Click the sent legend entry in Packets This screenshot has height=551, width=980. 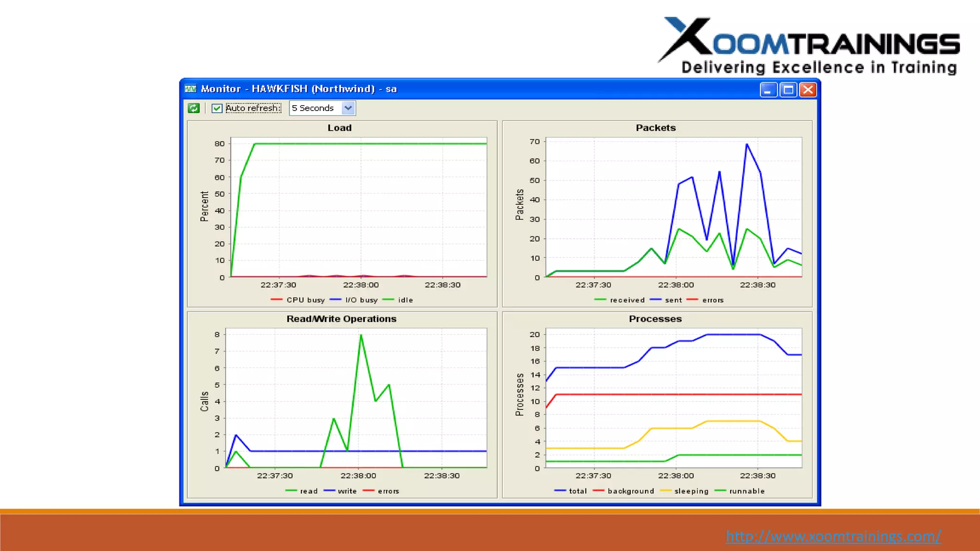point(673,300)
